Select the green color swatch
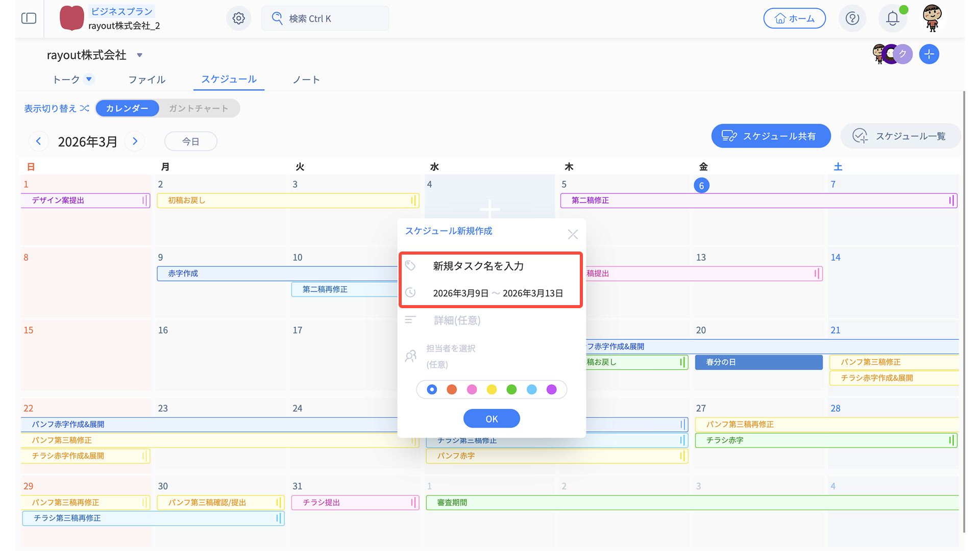The image size is (980, 551). click(x=511, y=390)
